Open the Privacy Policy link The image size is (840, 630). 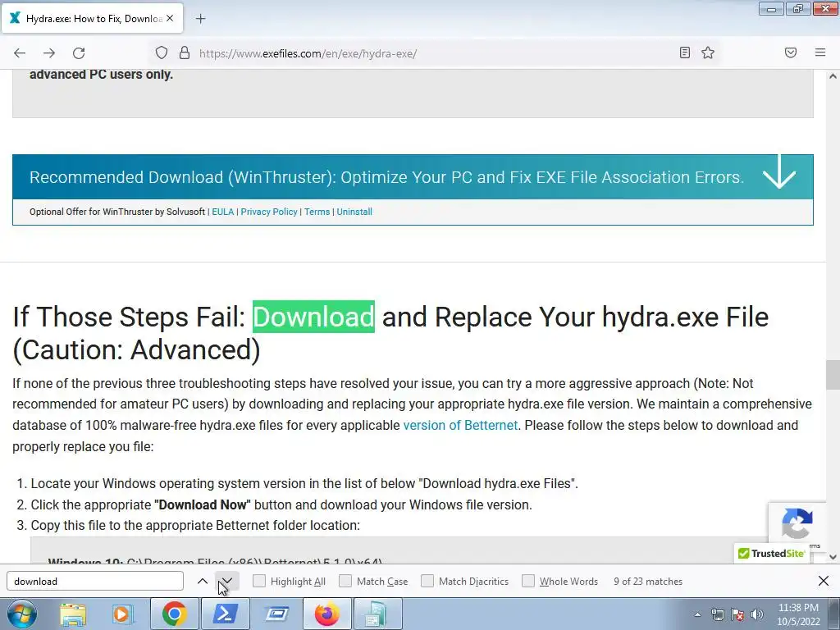click(269, 212)
